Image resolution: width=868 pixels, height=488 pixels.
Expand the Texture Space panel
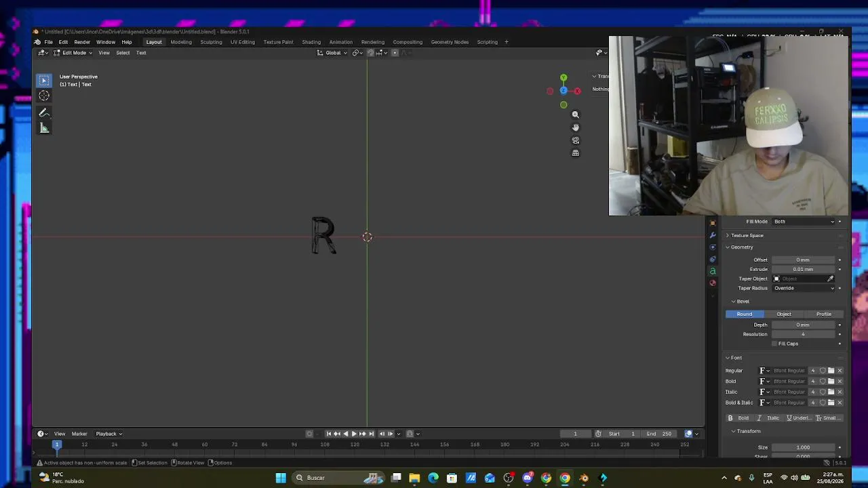pos(746,235)
